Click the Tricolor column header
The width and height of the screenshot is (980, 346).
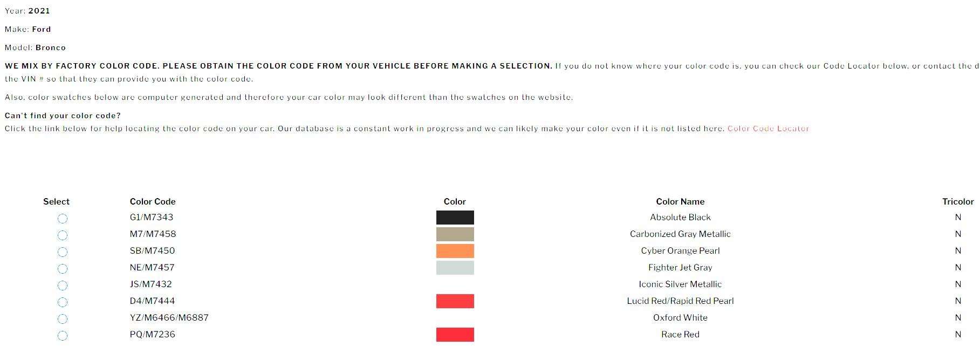pyautogui.click(x=958, y=201)
